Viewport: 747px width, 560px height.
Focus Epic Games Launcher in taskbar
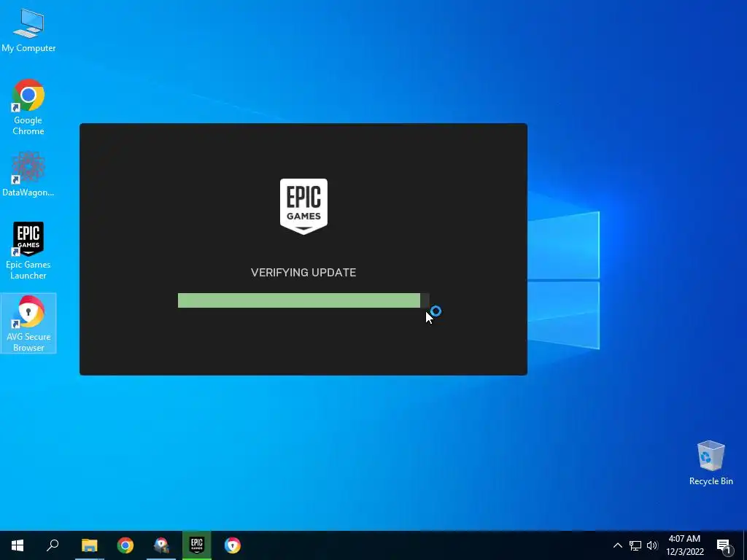[x=197, y=545]
